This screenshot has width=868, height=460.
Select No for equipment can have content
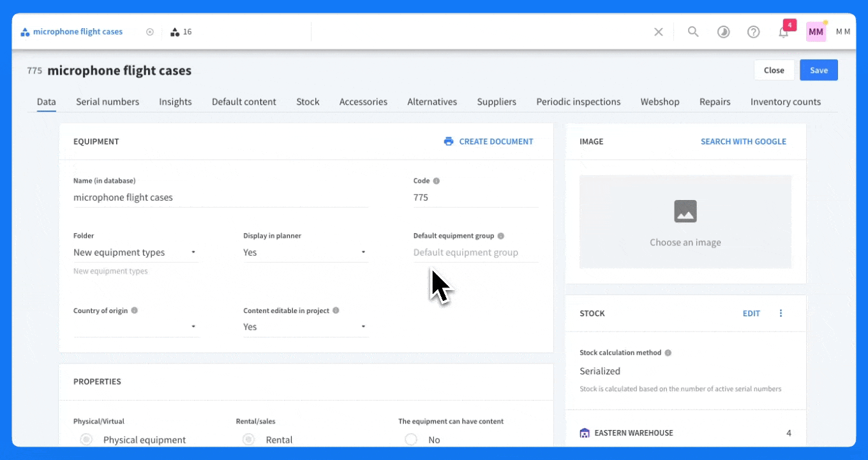(410, 440)
